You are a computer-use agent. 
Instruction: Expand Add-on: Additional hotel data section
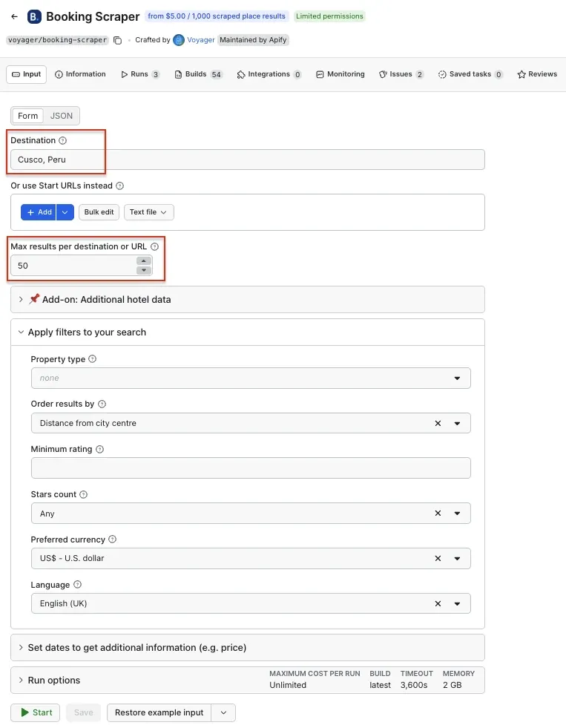click(x=247, y=300)
